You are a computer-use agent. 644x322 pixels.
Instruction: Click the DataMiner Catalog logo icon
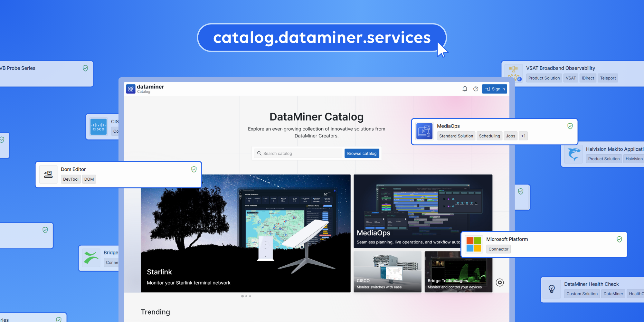pyautogui.click(x=131, y=89)
